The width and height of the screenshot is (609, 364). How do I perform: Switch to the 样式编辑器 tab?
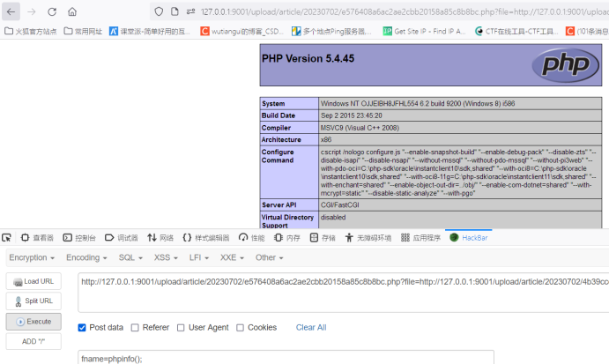click(x=206, y=238)
